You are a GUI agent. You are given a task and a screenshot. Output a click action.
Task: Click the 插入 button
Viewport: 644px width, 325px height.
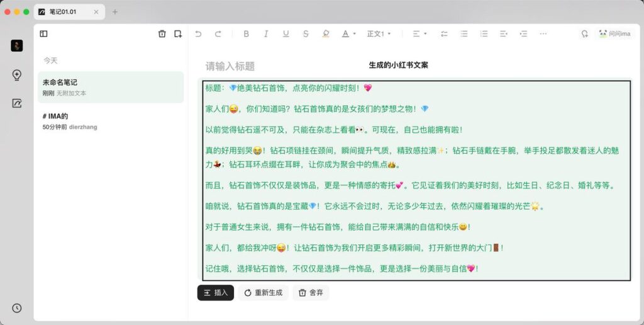[215, 293]
